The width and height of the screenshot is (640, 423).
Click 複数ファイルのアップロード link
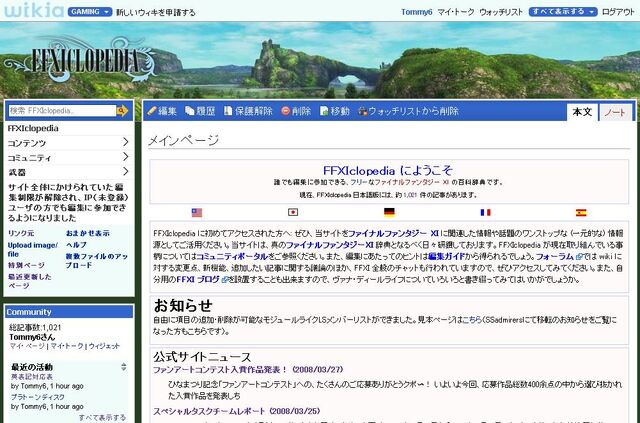[97, 260]
